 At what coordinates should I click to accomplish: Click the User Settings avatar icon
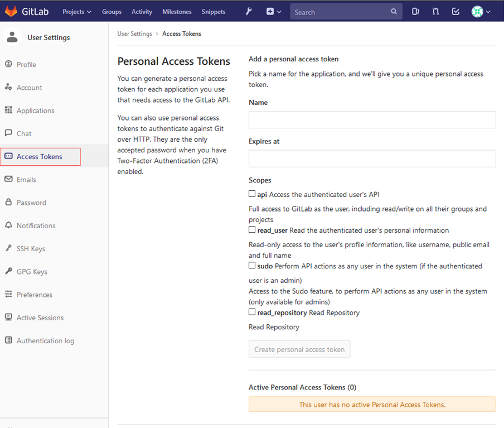click(x=12, y=37)
